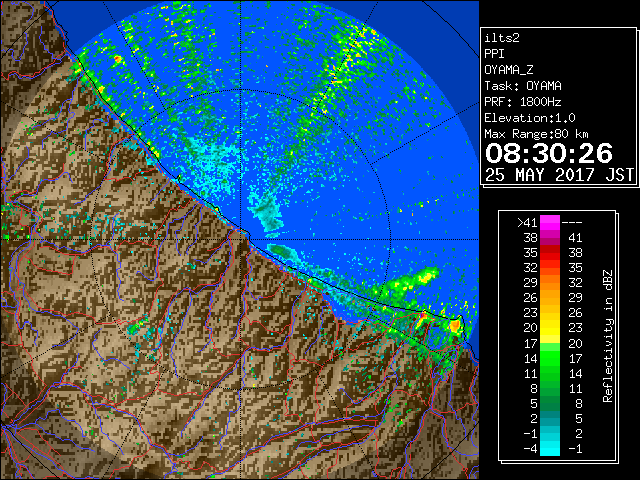The image size is (640, 480).
Task: Select the '25 MAY 2017 JST' date
Action: click(x=559, y=175)
